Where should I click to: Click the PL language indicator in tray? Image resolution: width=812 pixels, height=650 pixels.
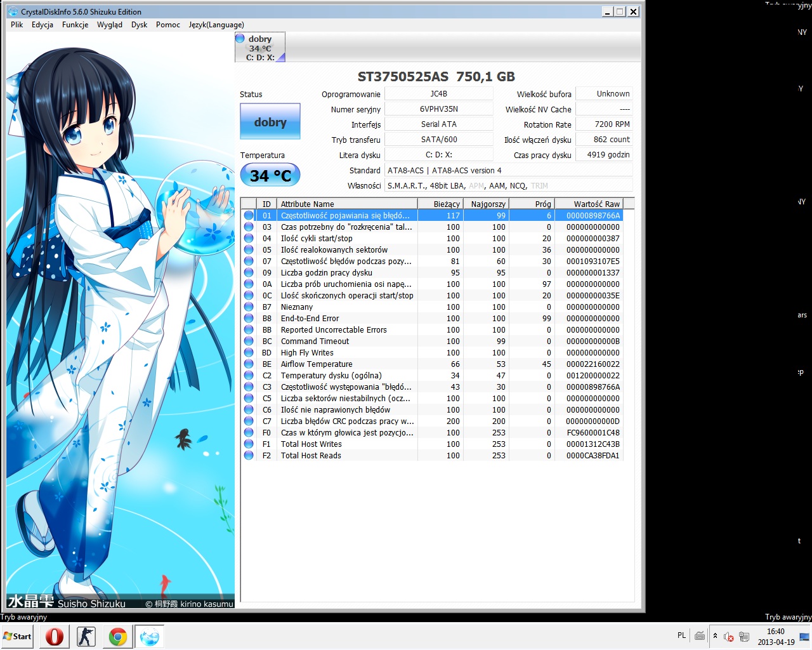681,635
